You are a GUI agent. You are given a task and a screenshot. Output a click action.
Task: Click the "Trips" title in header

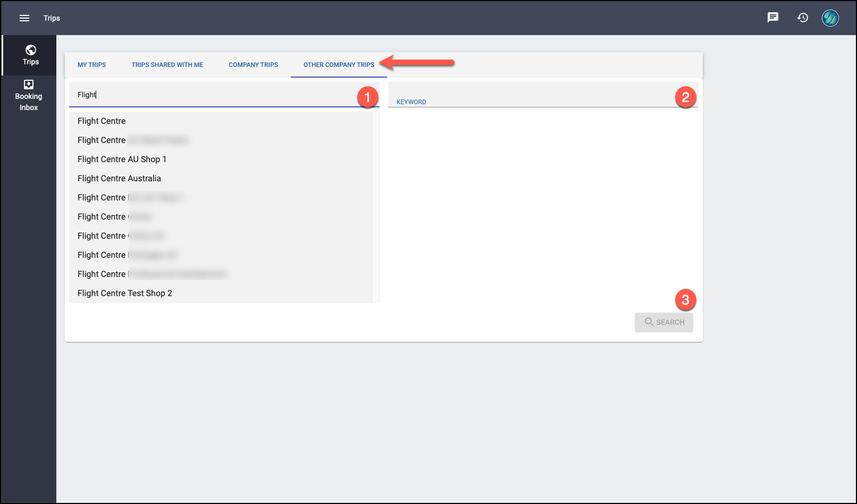52,18
